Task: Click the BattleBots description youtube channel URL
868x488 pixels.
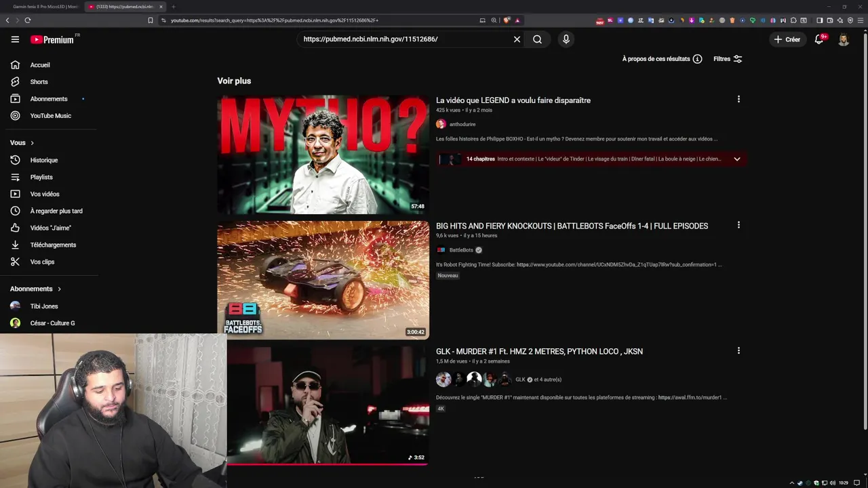Action: pyautogui.click(x=616, y=265)
